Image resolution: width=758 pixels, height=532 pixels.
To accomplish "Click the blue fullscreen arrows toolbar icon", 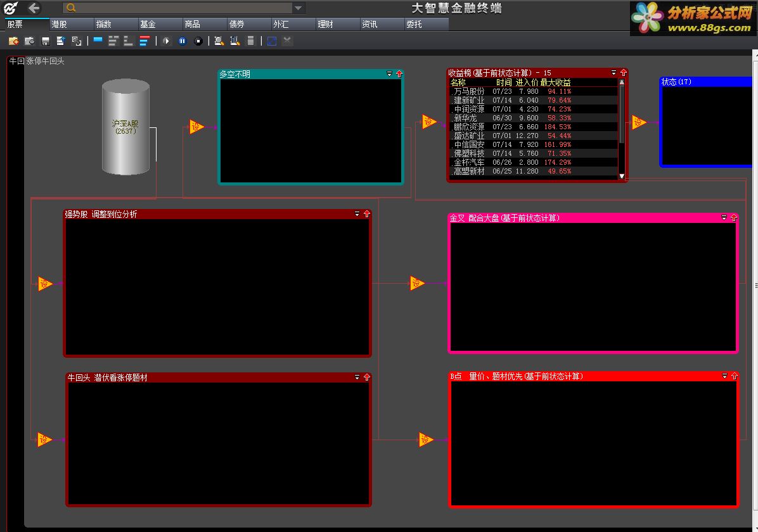I will (272, 41).
